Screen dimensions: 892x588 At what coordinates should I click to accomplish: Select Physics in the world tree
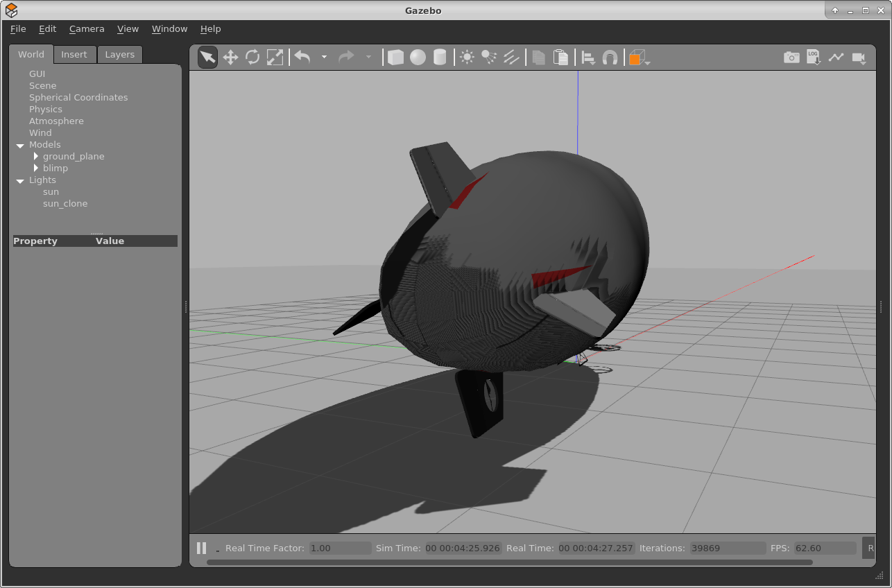click(46, 110)
